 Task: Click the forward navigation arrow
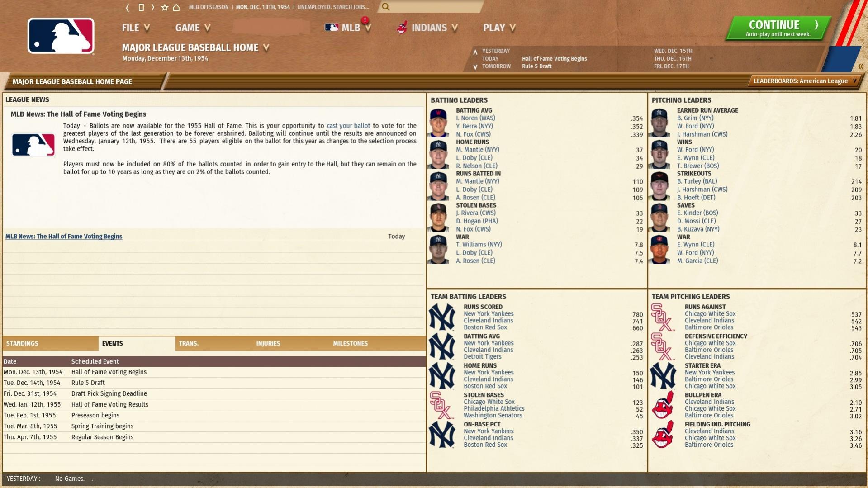[x=153, y=7]
